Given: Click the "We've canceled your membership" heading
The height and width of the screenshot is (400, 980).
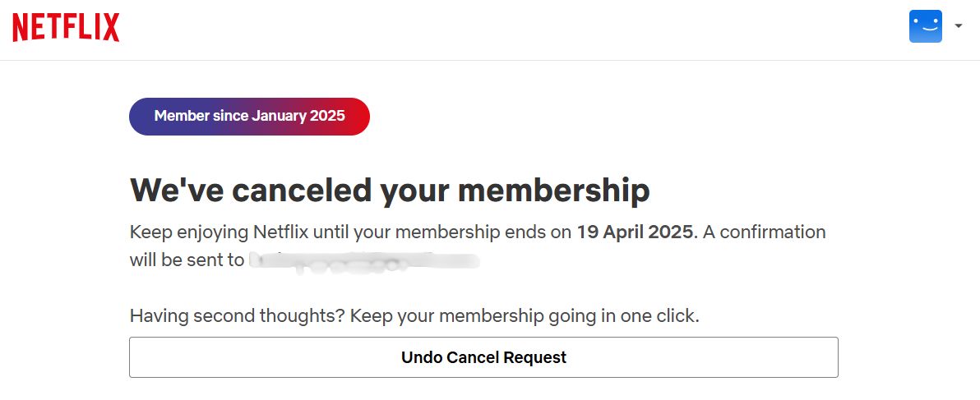Looking at the screenshot, I should (390, 190).
